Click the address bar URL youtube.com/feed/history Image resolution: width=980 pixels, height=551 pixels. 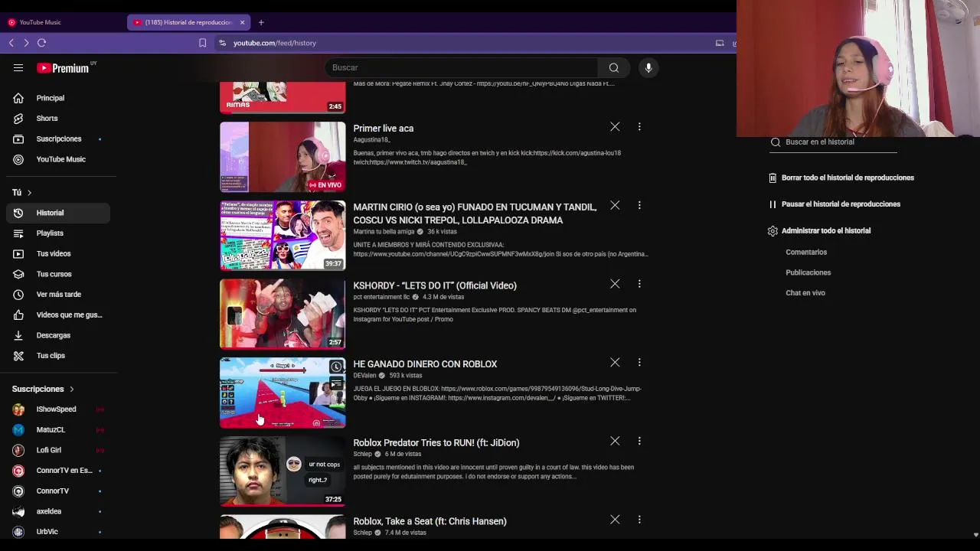275,43
